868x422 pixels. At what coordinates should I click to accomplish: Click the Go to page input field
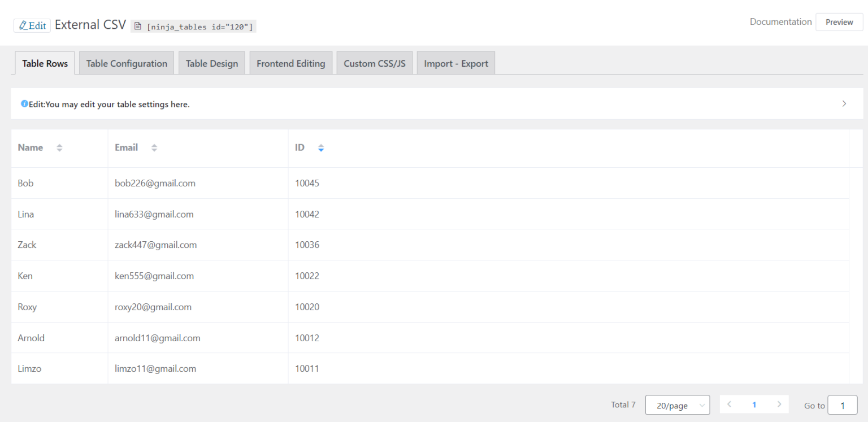[x=842, y=405]
